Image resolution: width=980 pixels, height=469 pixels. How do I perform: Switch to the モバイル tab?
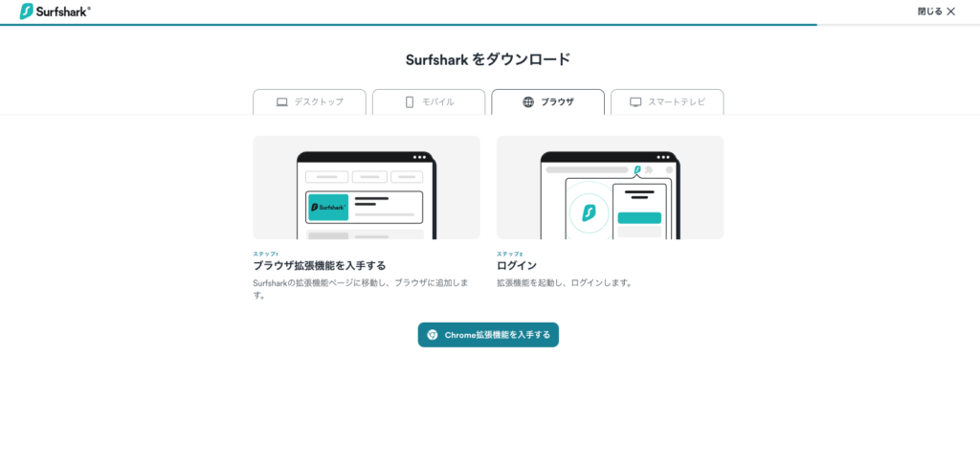click(x=429, y=101)
